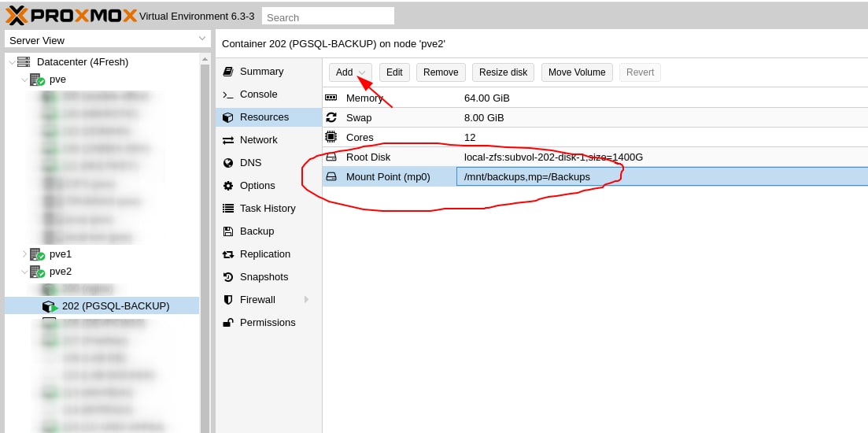Click the Snapshots history icon
This screenshot has width=868, height=433.
coord(227,277)
